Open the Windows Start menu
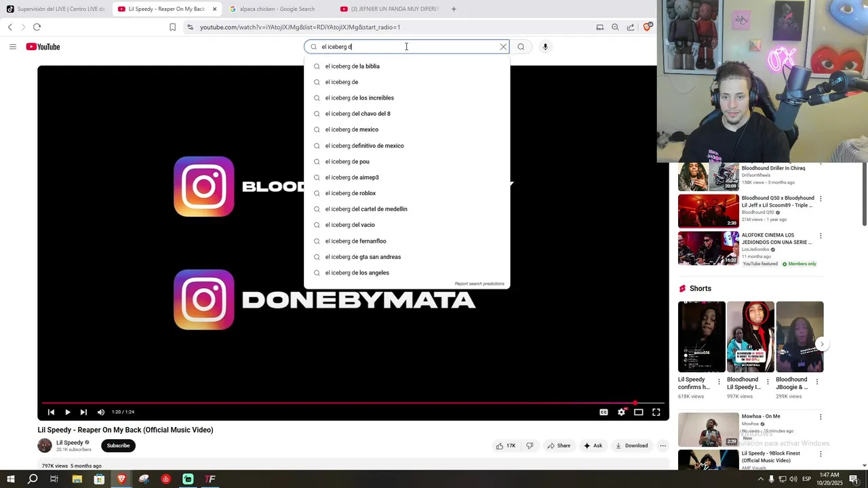Viewport: 868px width, 488px height. click(x=10, y=479)
